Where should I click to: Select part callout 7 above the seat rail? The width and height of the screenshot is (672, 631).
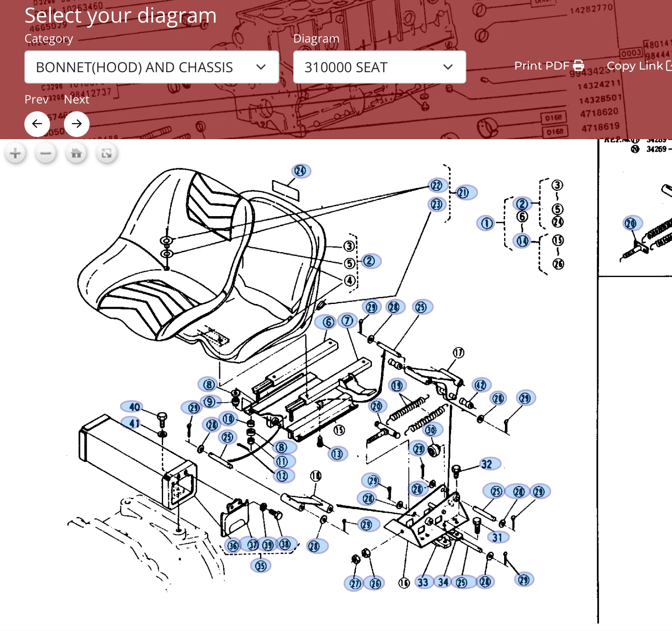pos(347,321)
